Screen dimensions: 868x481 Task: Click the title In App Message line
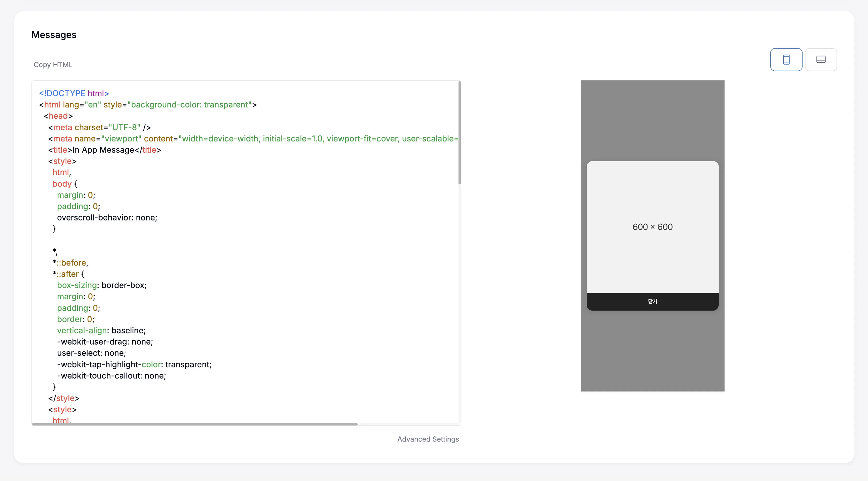(105, 150)
